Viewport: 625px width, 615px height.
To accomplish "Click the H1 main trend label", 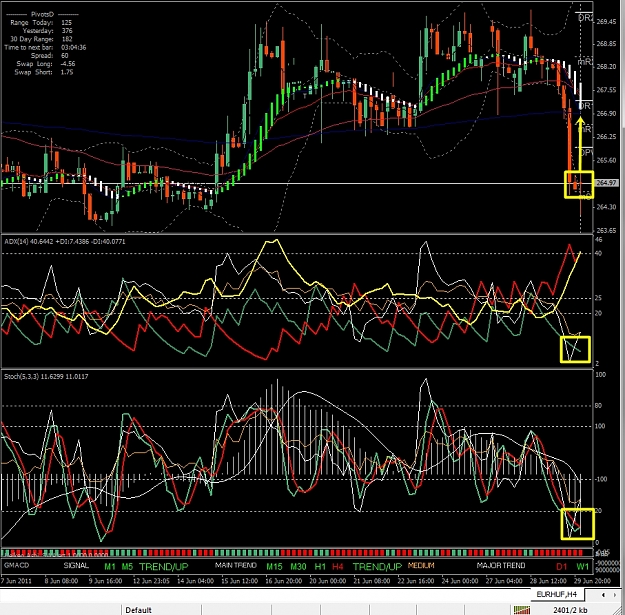I will click(320, 566).
